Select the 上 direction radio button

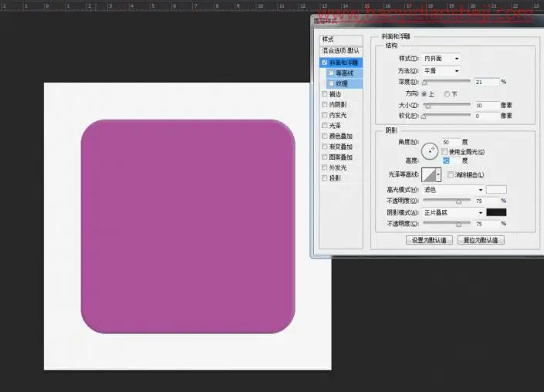pos(424,94)
